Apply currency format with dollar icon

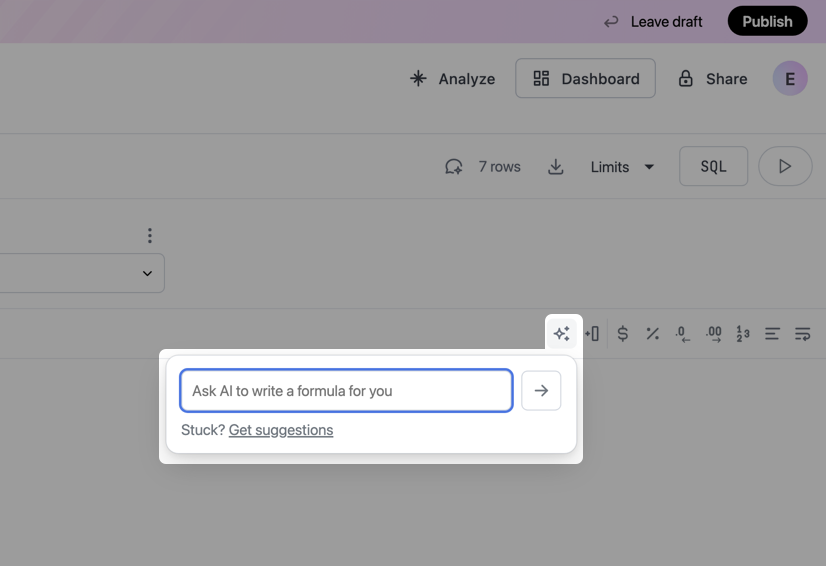[622, 334]
